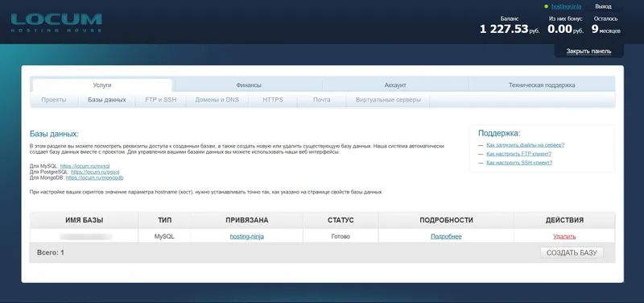Click the 'Всего: 1' total text
The height and width of the screenshot is (303, 644).
click(51, 252)
